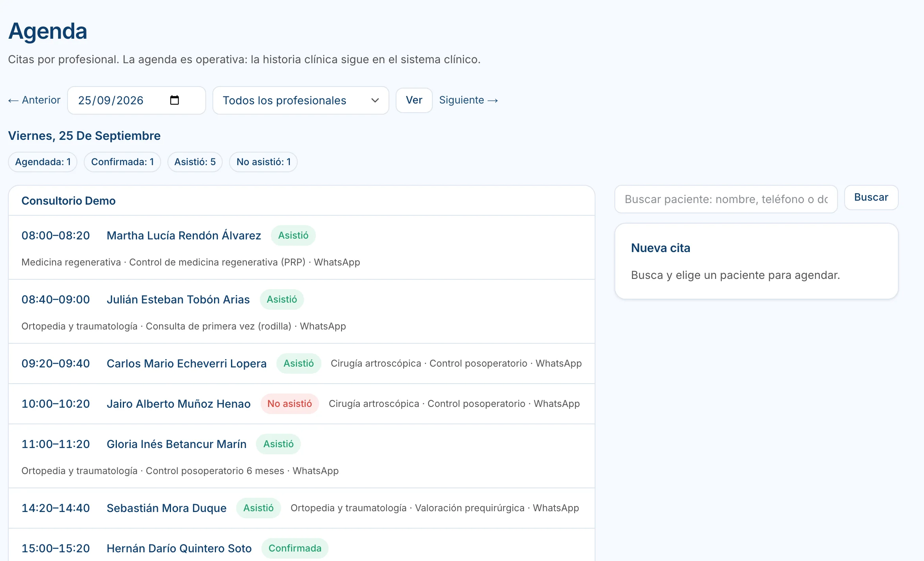The height and width of the screenshot is (561, 924).
Task: Click the Asistió badge for Julián Esteban
Action: (282, 299)
